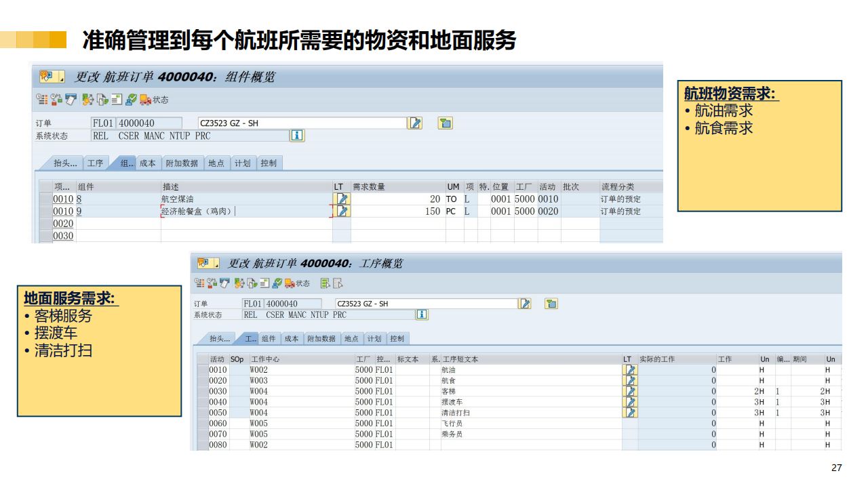Open the 成本 tab in 组件概览 window
The width and height of the screenshot is (868, 488).
tap(147, 163)
